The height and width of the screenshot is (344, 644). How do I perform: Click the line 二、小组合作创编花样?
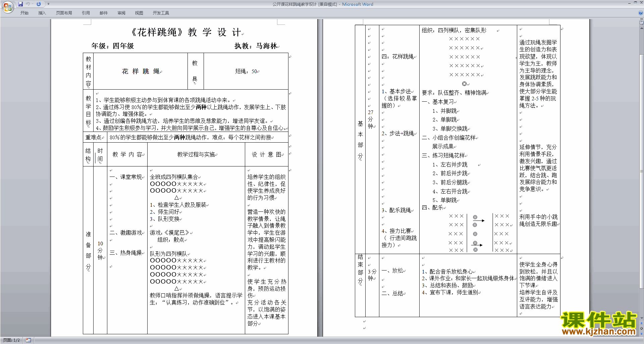pyautogui.click(x=448, y=138)
